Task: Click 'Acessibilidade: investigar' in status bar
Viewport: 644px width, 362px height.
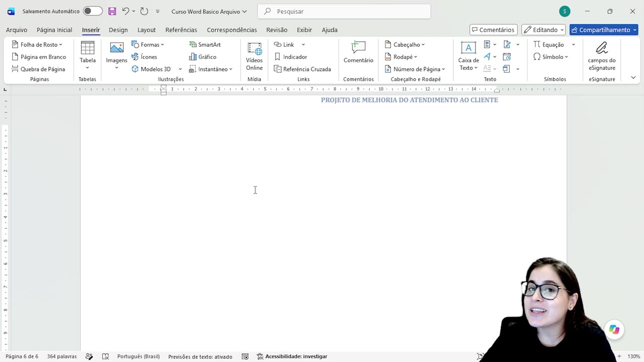Action: point(292,356)
